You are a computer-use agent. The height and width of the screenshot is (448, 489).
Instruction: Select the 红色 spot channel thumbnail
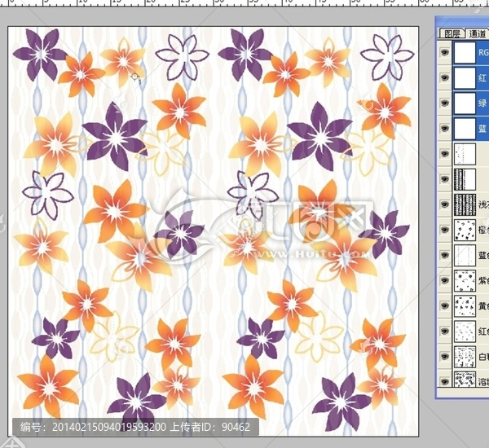[x=465, y=331]
